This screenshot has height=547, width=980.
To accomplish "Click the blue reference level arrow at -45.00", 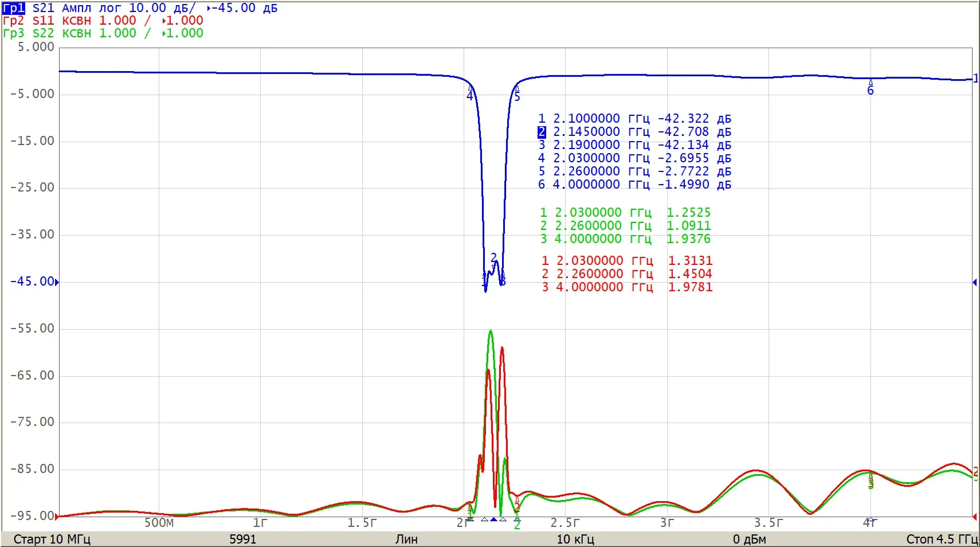I will point(57,282).
